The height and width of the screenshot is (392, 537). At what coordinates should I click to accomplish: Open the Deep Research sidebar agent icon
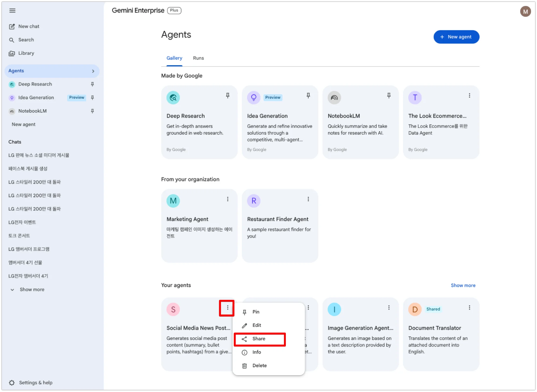12,85
